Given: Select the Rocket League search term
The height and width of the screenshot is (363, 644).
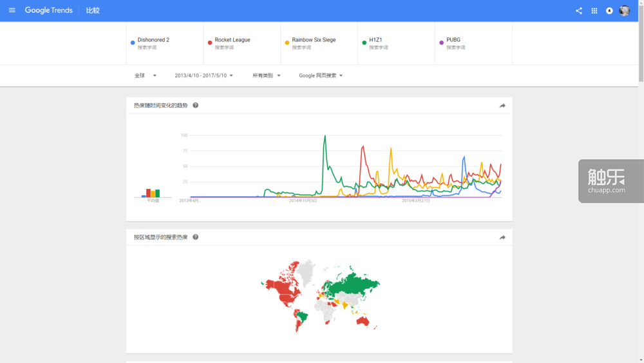Looking at the screenshot, I should (x=232, y=40).
